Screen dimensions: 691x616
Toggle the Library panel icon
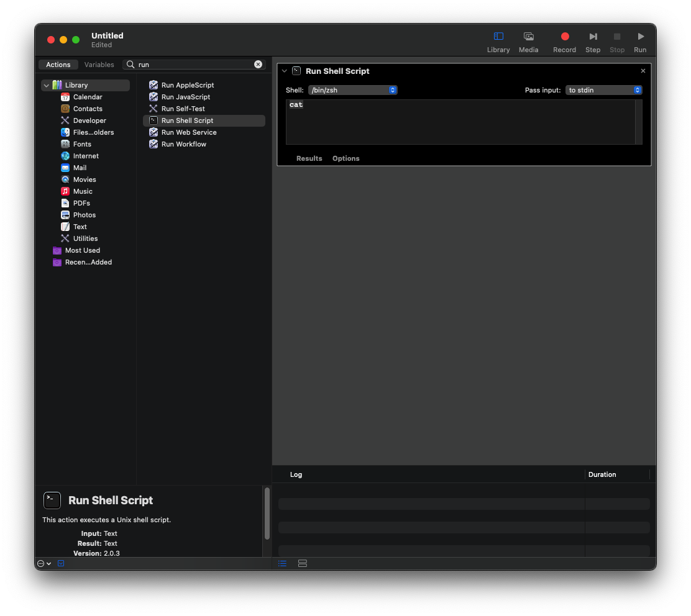498,37
